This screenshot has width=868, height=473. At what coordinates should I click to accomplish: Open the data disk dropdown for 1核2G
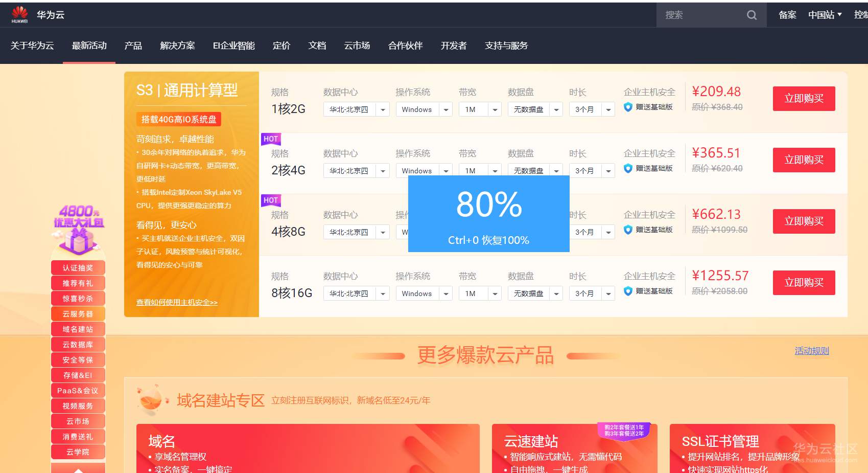coord(535,109)
